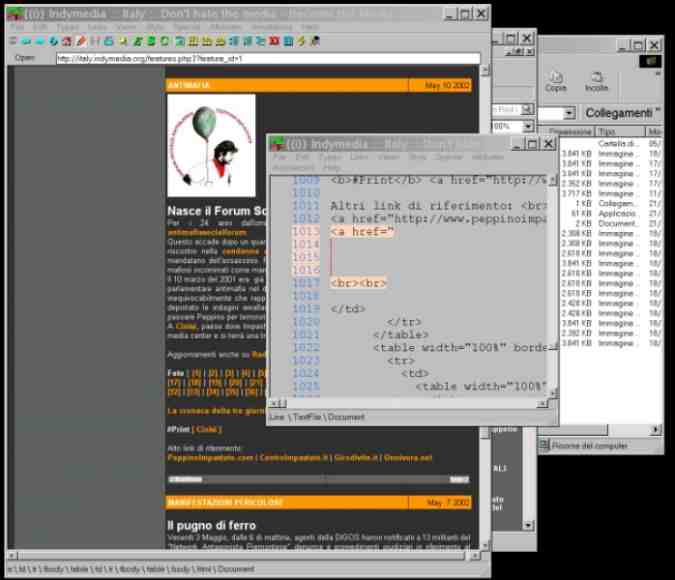Open the Onnivora.net reference link
The height and width of the screenshot is (580, 675).
408,458
